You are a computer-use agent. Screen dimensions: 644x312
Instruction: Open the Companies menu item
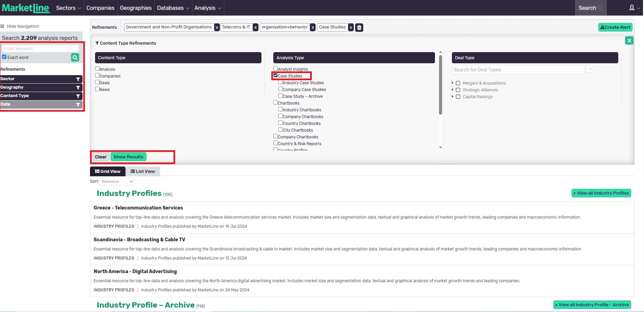click(100, 8)
